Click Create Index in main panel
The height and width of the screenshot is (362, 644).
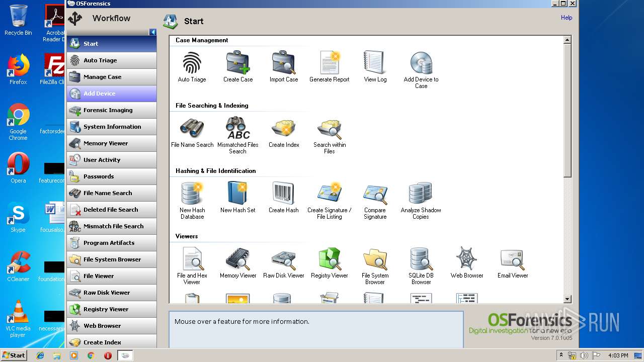[284, 129]
